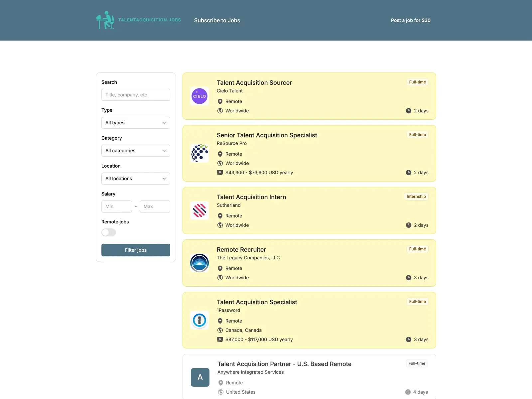Click the clock icon in Remote Recruiter card
Image resolution: width=532 pixels, height=399 pixels.
409,278
